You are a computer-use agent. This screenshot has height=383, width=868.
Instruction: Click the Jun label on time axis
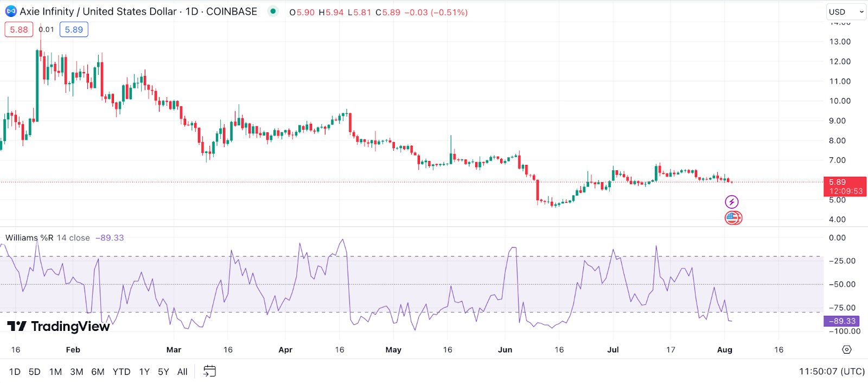[505, 350]
